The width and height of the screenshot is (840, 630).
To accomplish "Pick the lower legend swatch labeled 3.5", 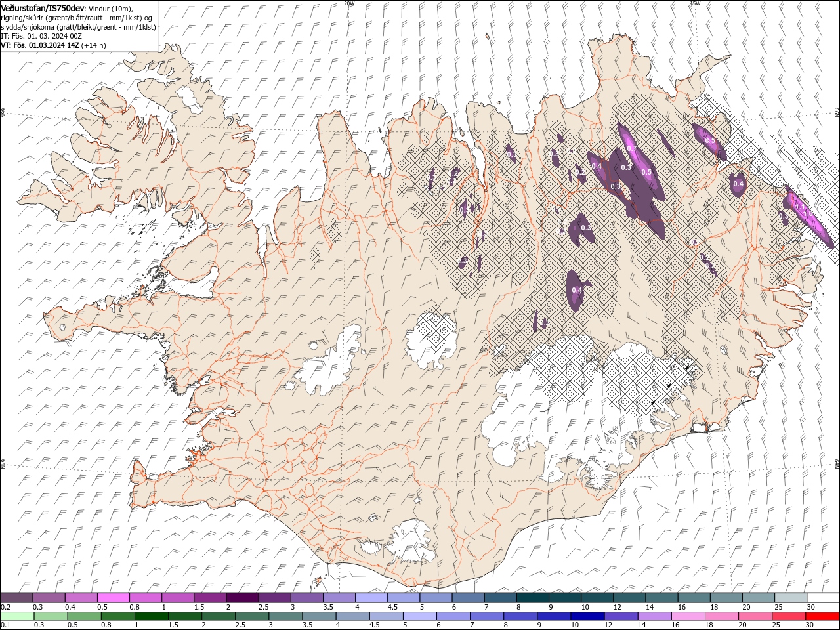I will click(318, 616).
